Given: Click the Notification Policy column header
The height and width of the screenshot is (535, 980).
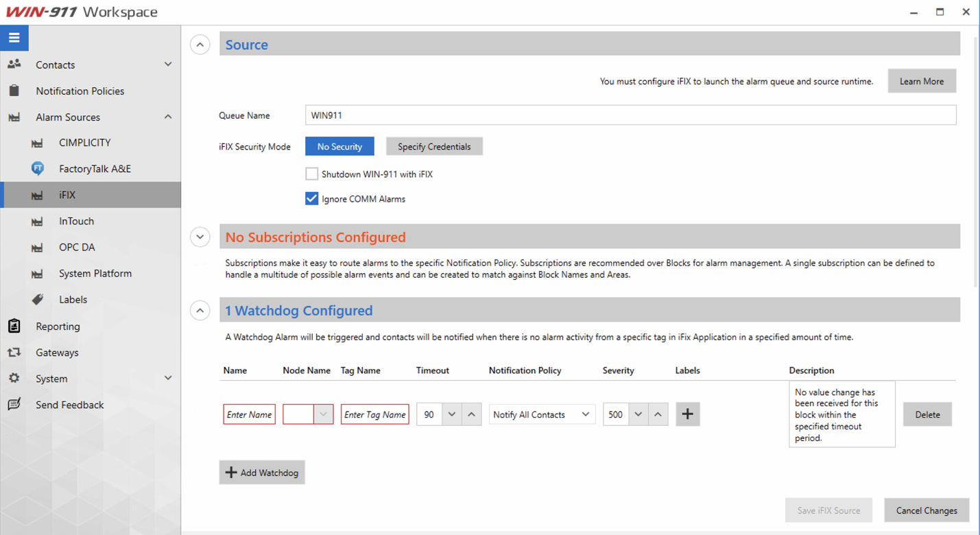Looking at the screenshot, I should [525, 370].
